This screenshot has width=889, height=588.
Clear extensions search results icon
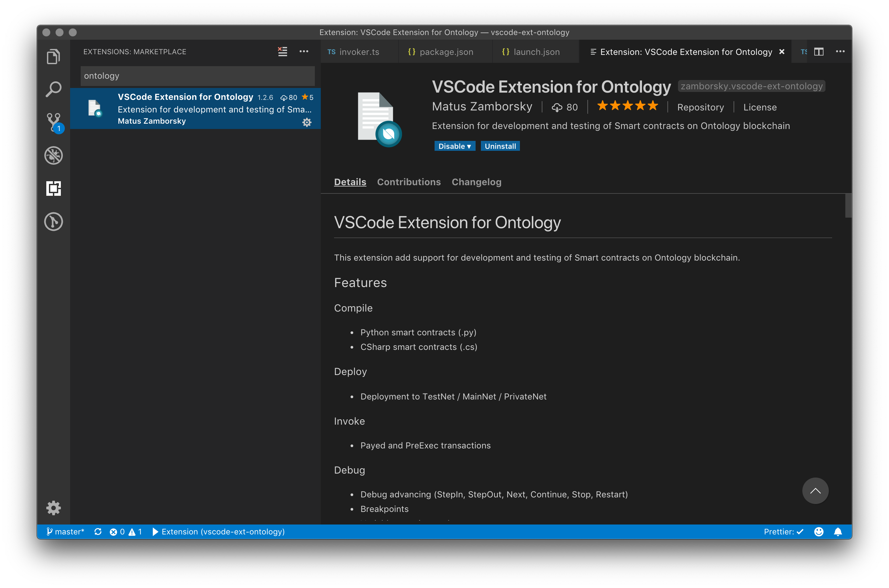(x=282, y=51)
